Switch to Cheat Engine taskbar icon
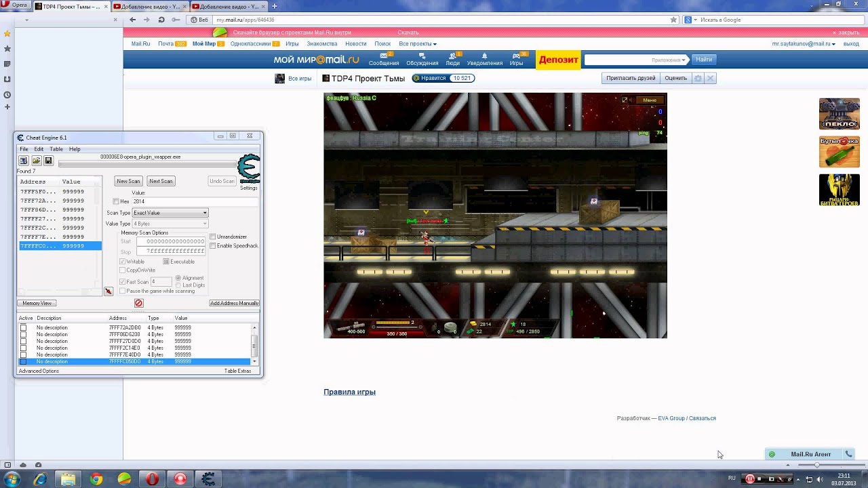Image resolution: width=868 pixels, height=488 pixels. [x=208, y=479]
